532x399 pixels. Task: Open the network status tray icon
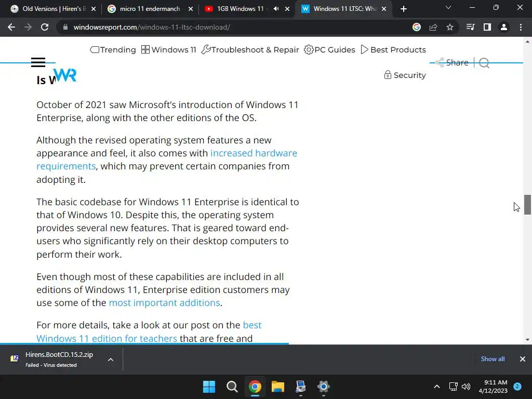click(x=454, y=387)
